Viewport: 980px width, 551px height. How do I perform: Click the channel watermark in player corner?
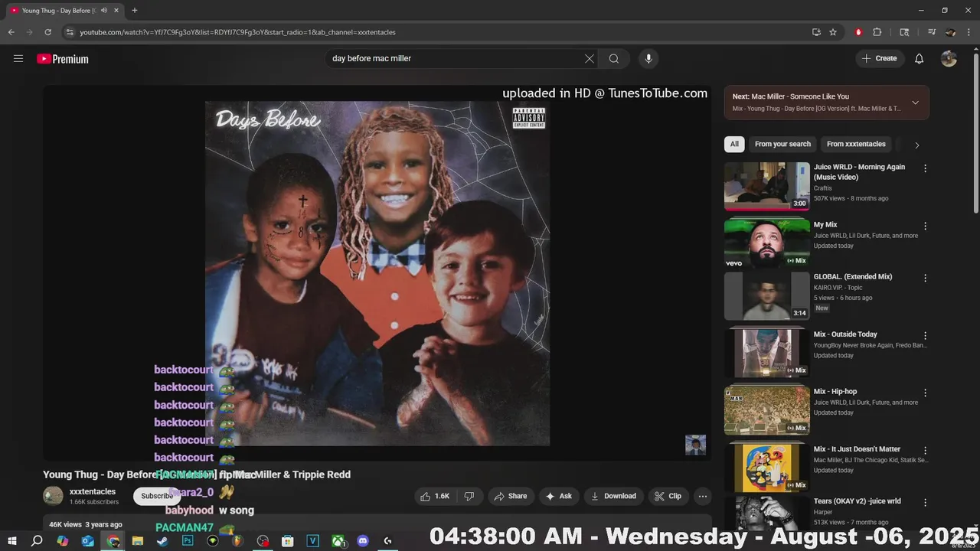pos(695,445)
